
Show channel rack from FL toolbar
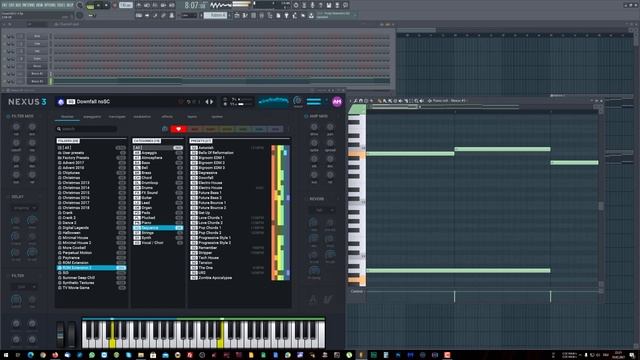click(253, 16)
